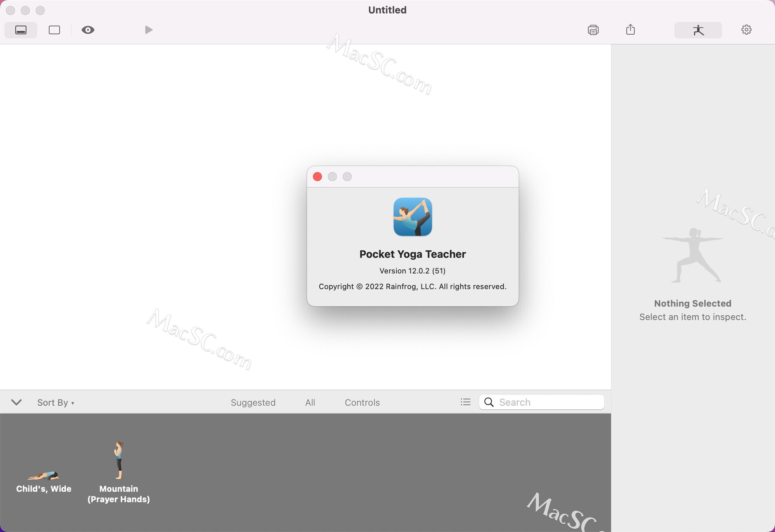
Task: Switch to the full canvas view icon
Action: 54,30
